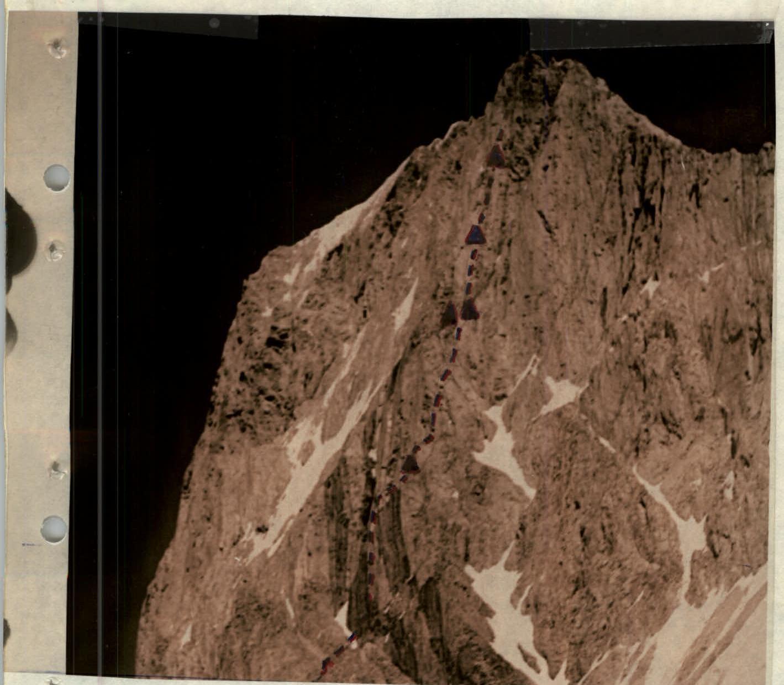Click the lowest triangle marker on the route

tap(410, 464)
